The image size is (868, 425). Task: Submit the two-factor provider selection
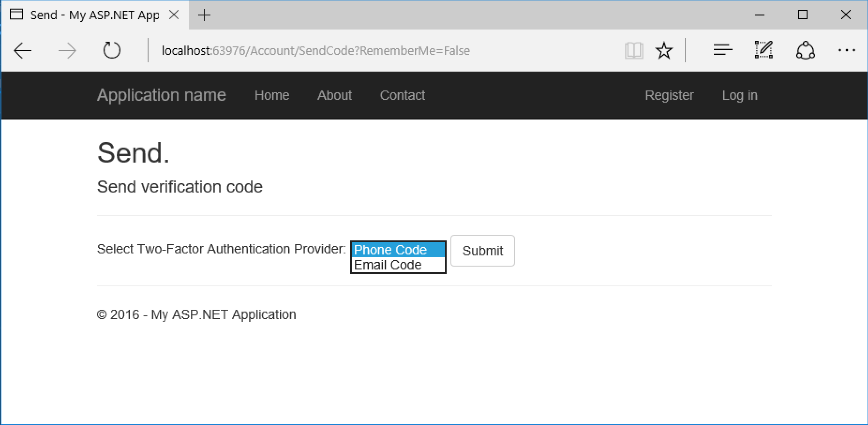click(x=483, y=251)
